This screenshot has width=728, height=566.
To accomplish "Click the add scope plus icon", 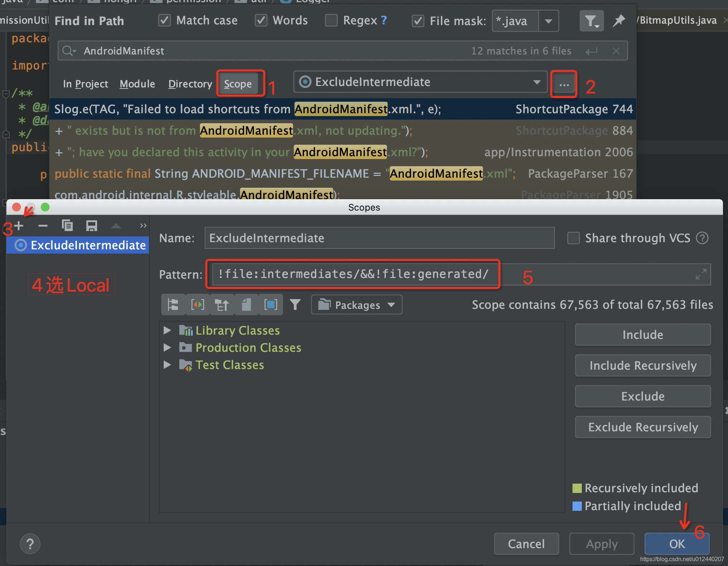I will coord(19,226).
